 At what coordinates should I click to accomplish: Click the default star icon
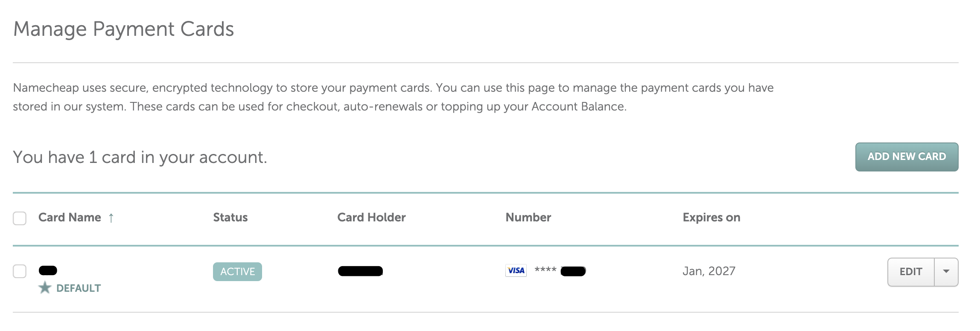[45, 288]
